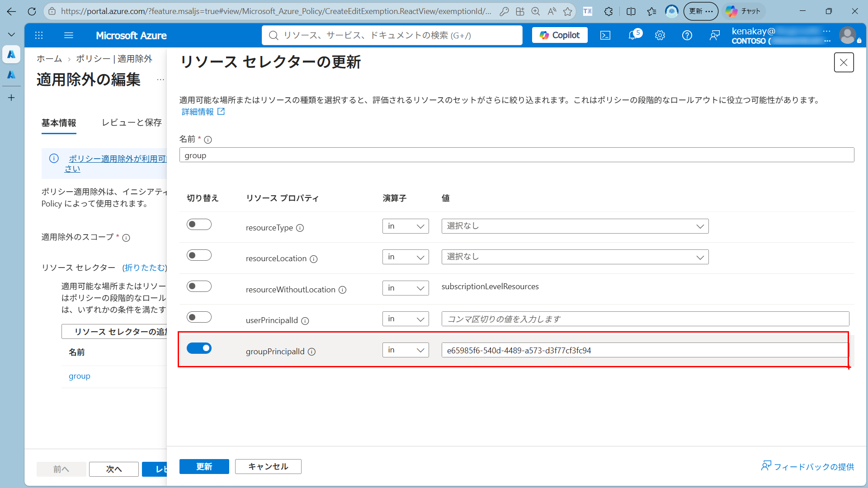Open the resourceLocation operator dropdown
868x488 pixels.
[406, 257]
